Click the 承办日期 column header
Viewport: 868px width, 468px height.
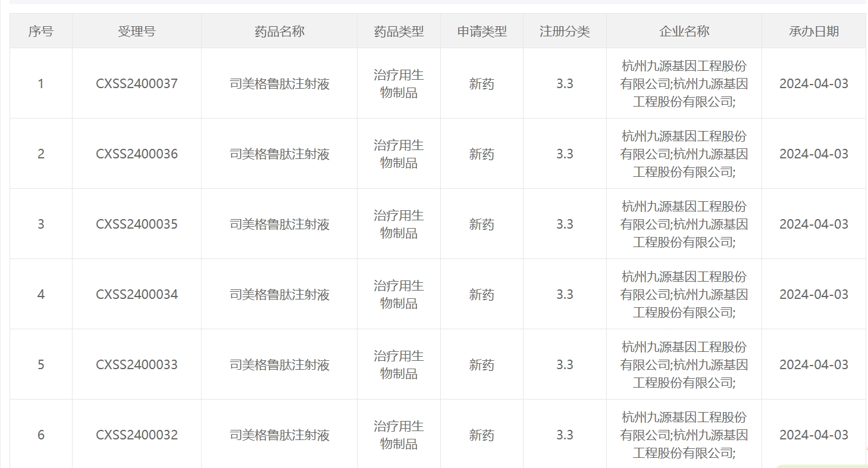coord(814,32)
